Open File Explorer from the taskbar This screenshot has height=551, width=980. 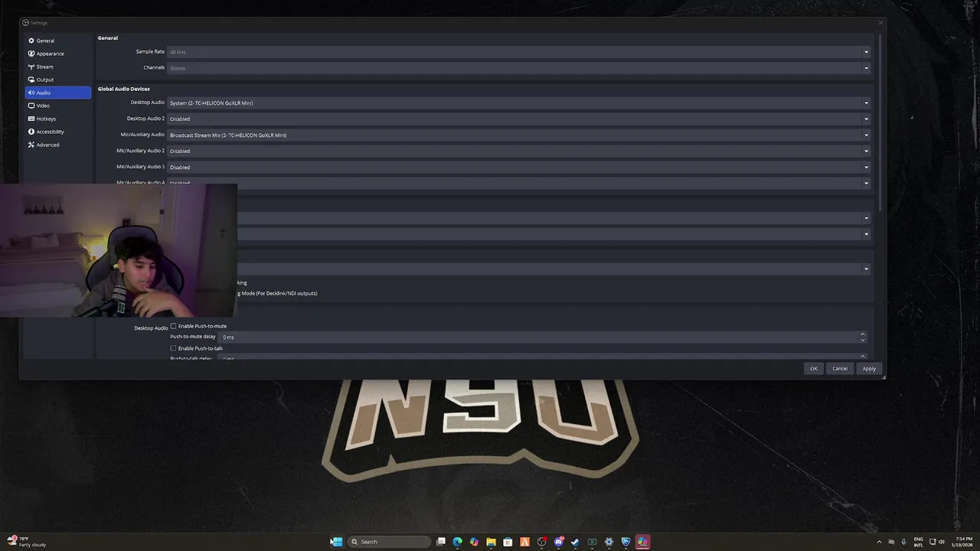(492, 542)
